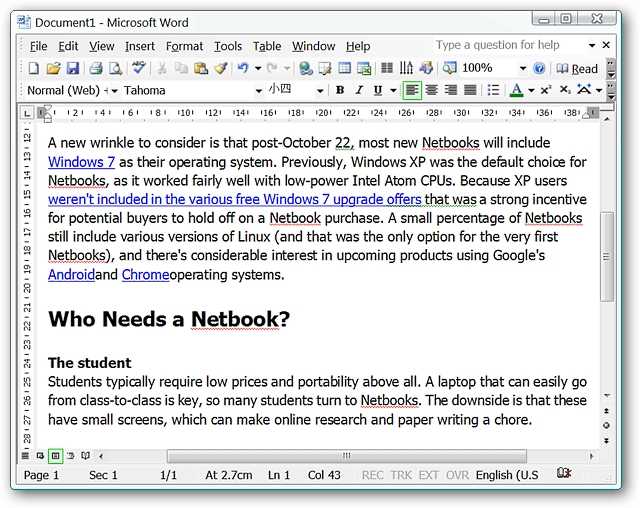Viewport: 640px width, 508px height.
Task: Switch to Outline view button
Action: (71, 456)
